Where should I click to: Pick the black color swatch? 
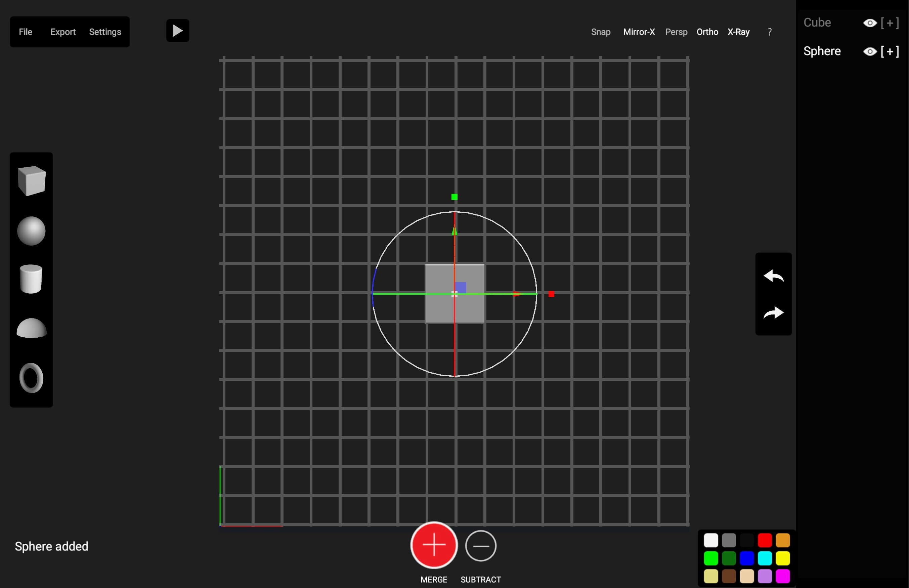click(747, 540)
